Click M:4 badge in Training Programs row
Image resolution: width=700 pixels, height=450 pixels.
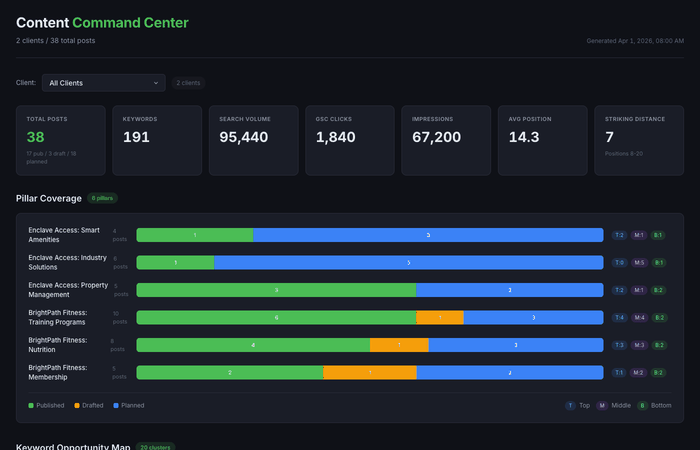[639, 317]
